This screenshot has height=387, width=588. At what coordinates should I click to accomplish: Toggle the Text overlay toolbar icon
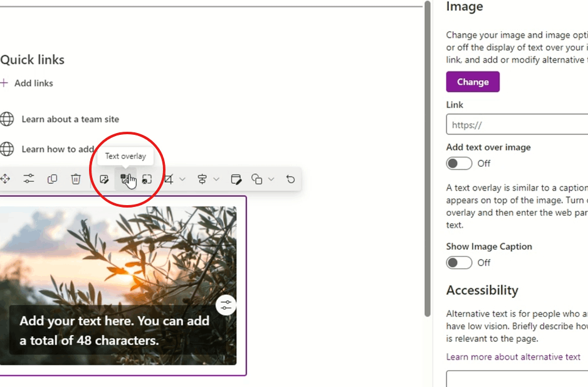coord(125,179)
